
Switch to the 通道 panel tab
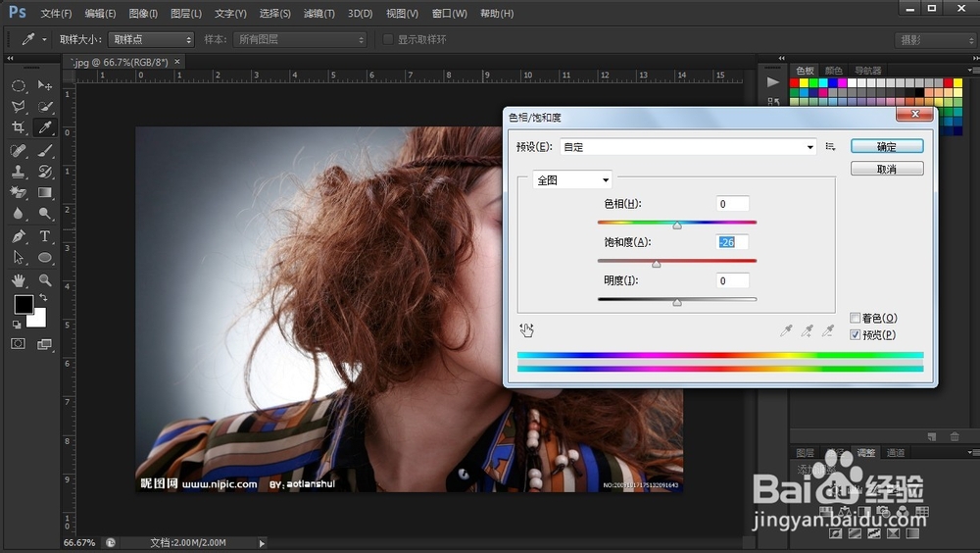[x=896, y=452]
